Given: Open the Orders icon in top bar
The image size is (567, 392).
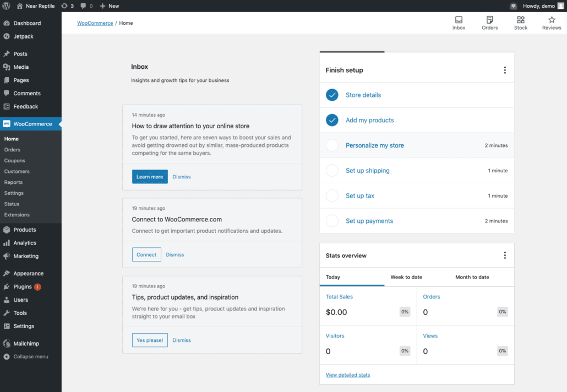Looking at the screenshot, I should point(489,20).
